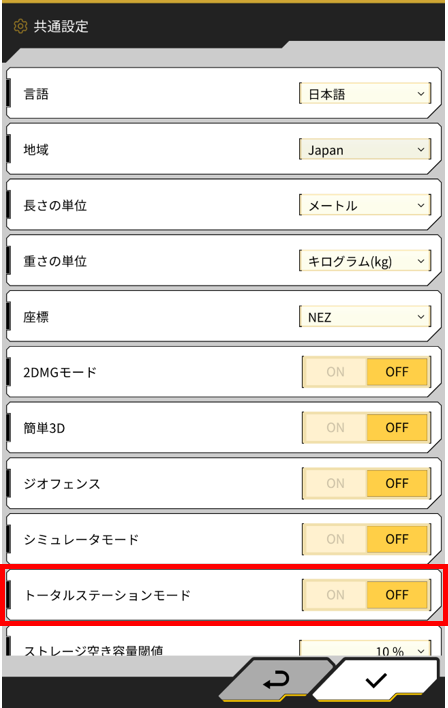Click the 共通設定 title text
Image resolution: width=448 pixels, height=708 pixels.
click(x=61, y=26)
